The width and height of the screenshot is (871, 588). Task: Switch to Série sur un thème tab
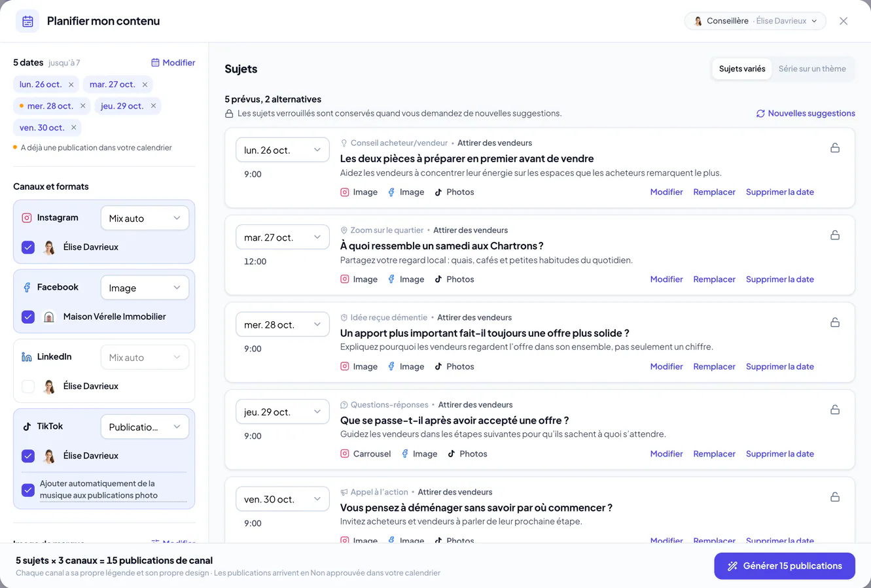pyautogui.click(x=812, y=69)
